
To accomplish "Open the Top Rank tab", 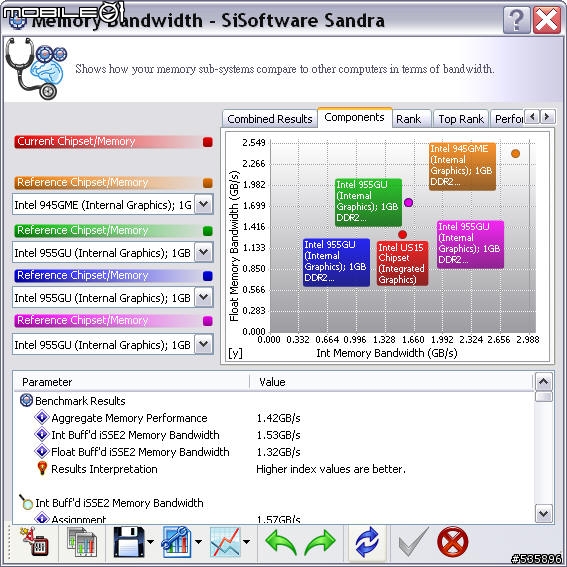I will tap(461, 119).
